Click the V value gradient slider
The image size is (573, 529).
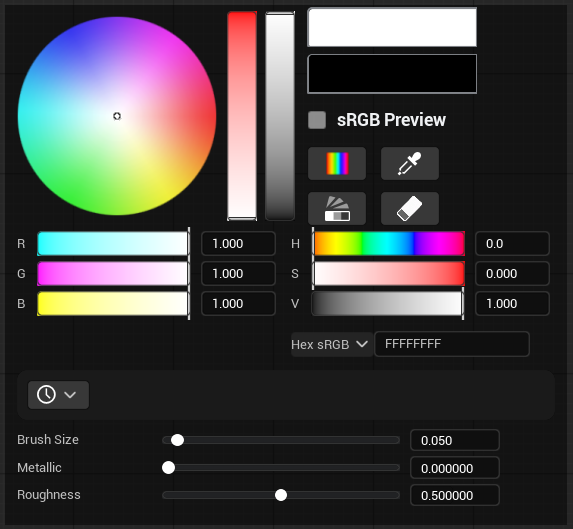(388, 303)
